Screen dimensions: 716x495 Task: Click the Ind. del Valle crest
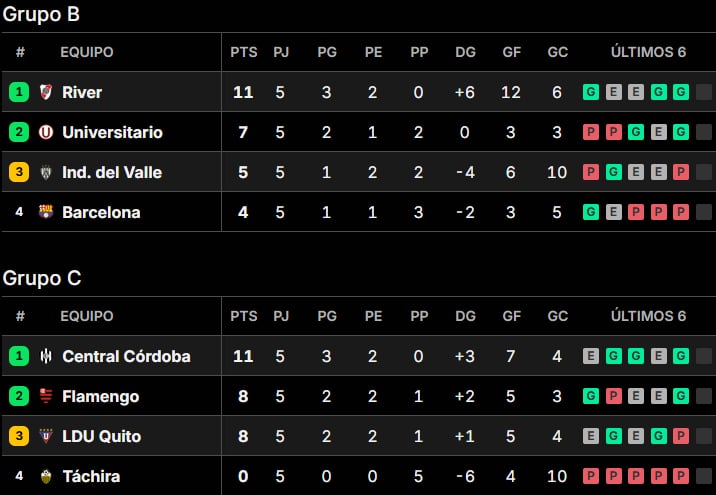pyautogui.click(x=46, y=172)
